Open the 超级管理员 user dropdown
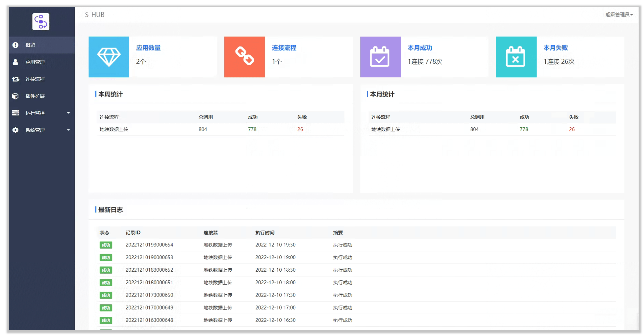The image size is (644, 335). click(619, 15)
